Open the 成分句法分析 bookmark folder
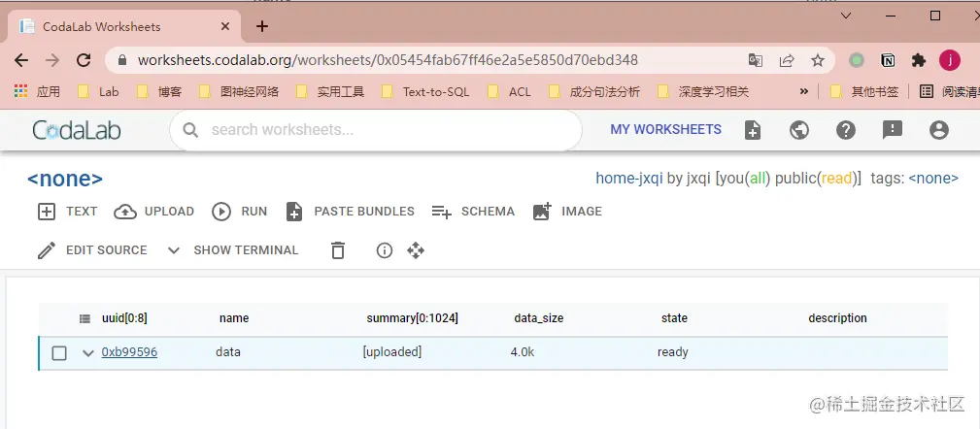The width and height of the screenshot is (980, 429). (593, 92)
